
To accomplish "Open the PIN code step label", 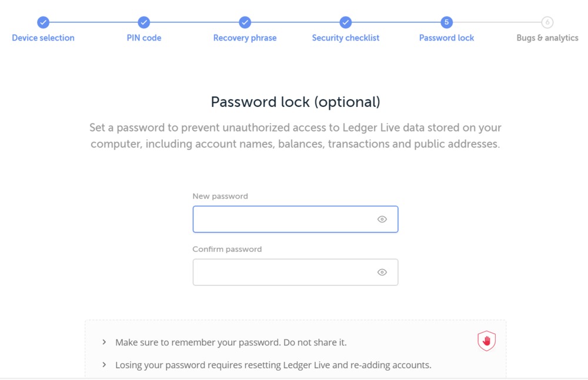I will pos(144,38).
